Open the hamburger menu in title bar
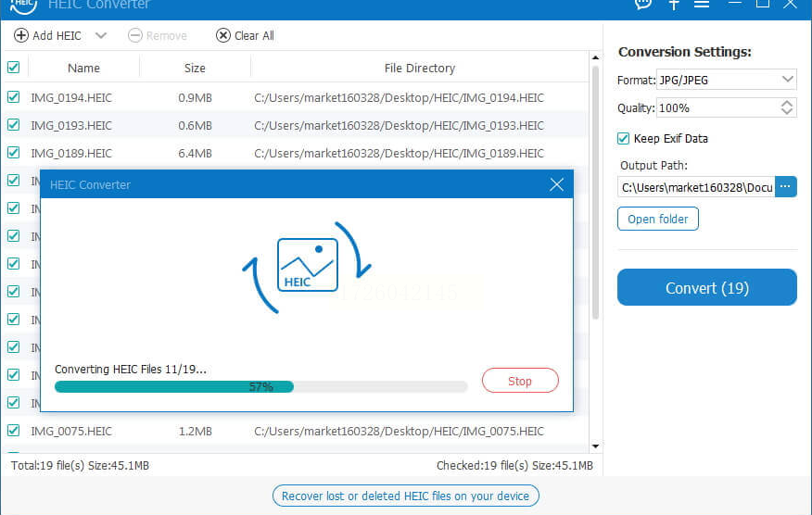 (702, 4)
